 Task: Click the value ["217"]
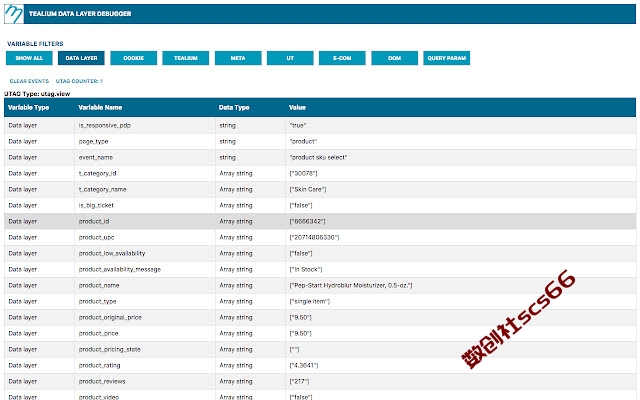click(299, 381)
